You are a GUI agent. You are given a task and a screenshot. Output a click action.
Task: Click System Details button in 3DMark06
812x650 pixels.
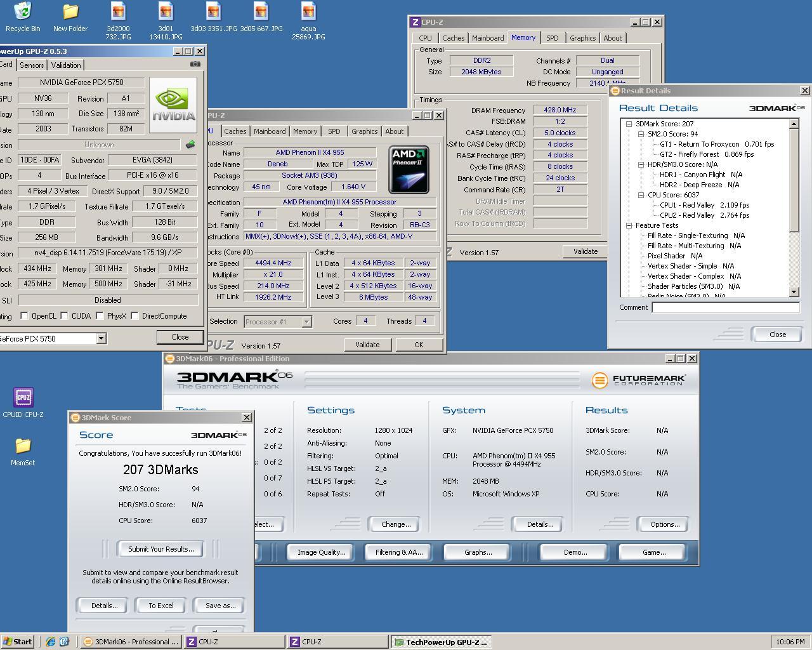coord(540,524)
